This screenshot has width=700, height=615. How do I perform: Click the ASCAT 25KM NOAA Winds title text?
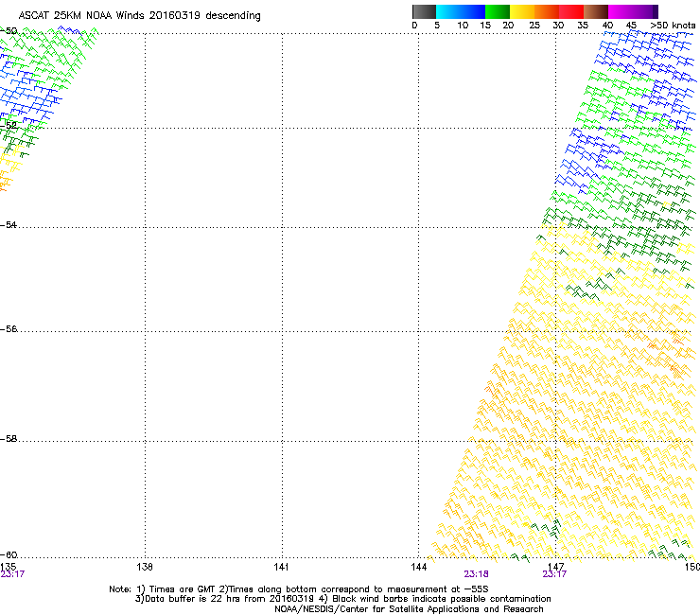pyautogui.click(x=139, y=16)
